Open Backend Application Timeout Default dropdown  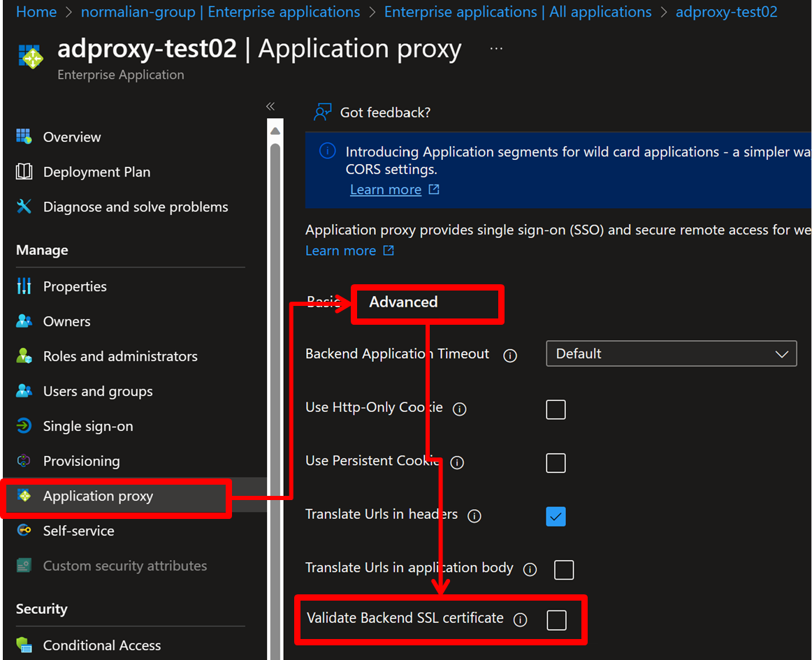pyautogui.click(x=671, y=353)
